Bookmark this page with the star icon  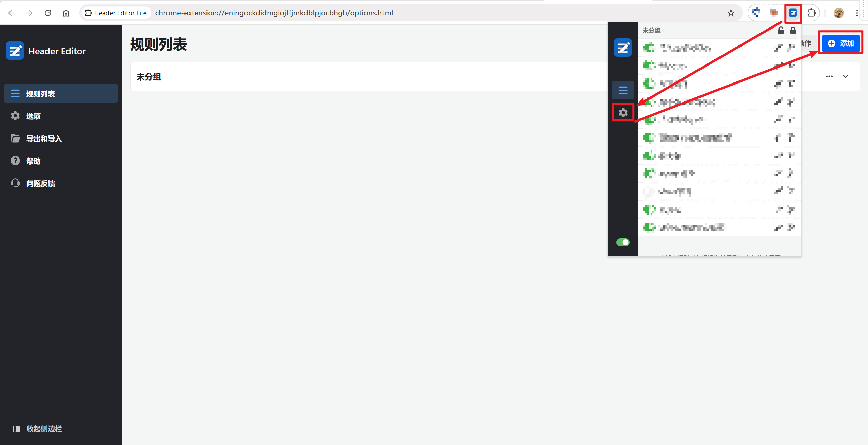[x=731, y=13]
